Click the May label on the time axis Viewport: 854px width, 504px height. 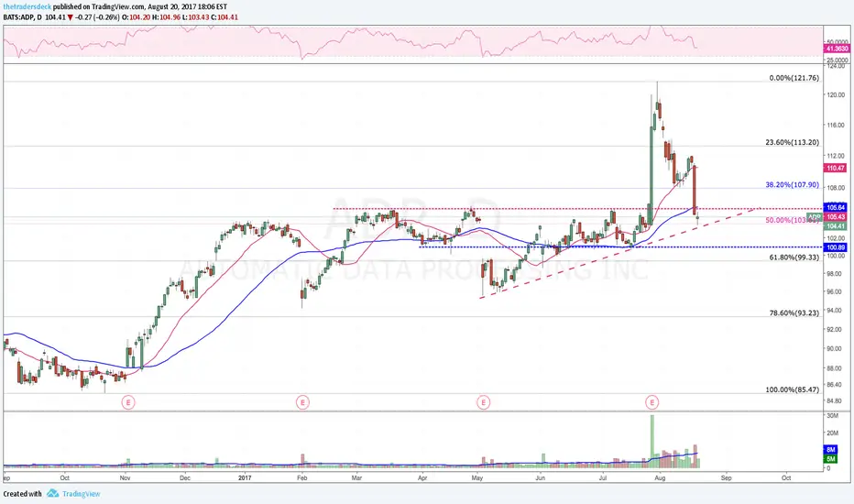pos(477,477)
